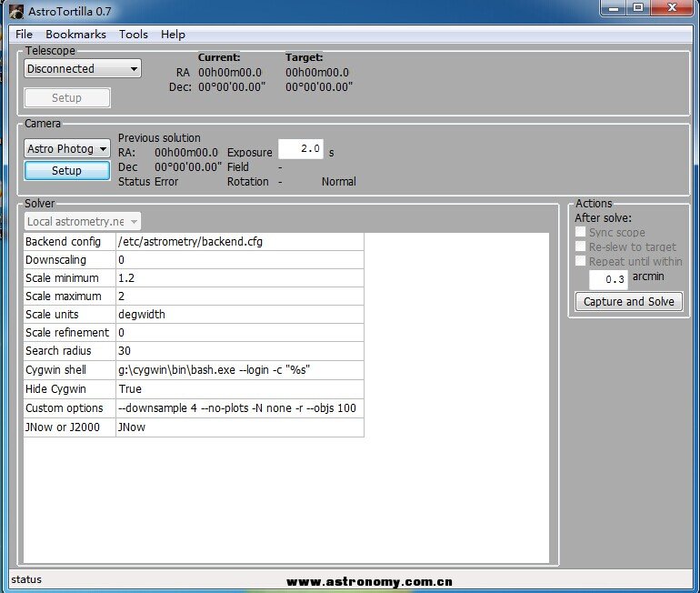Click the Capture and Solve button
Screen dimensions: 700x593
coord(628,302)
